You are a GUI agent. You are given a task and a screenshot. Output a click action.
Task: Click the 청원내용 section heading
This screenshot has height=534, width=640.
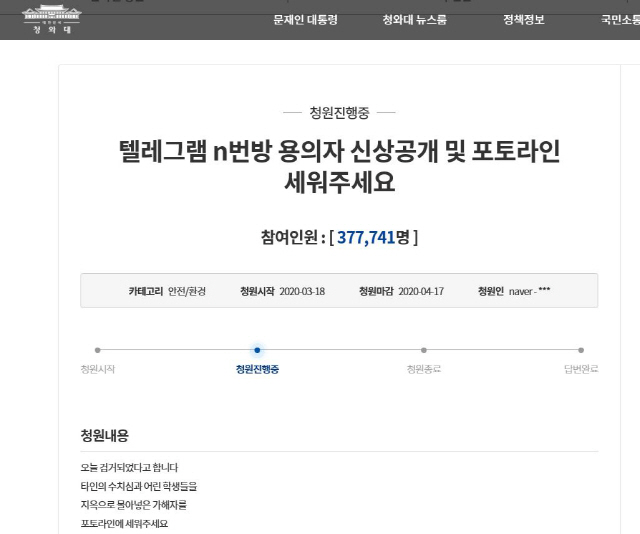coord(105,436)
